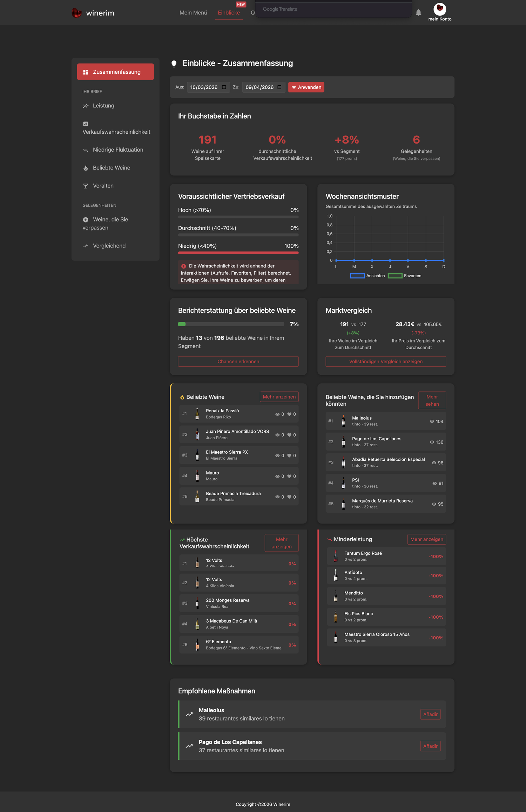Select Zusammenfassung in the sidebar

point(115,72)
